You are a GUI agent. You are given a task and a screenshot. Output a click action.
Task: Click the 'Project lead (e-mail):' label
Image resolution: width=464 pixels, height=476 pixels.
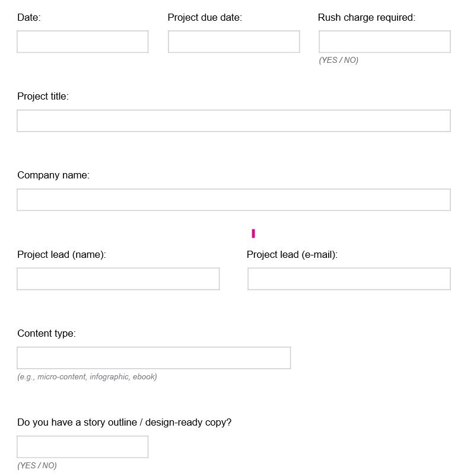click(x=292, y=254)
